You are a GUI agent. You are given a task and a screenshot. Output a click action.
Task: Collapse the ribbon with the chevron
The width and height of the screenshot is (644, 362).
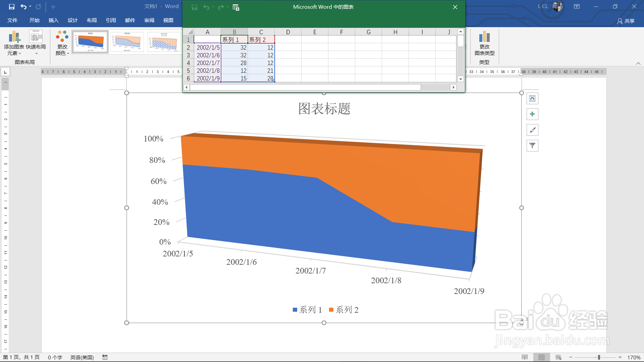pyautogui.click(x=638, y=63)
